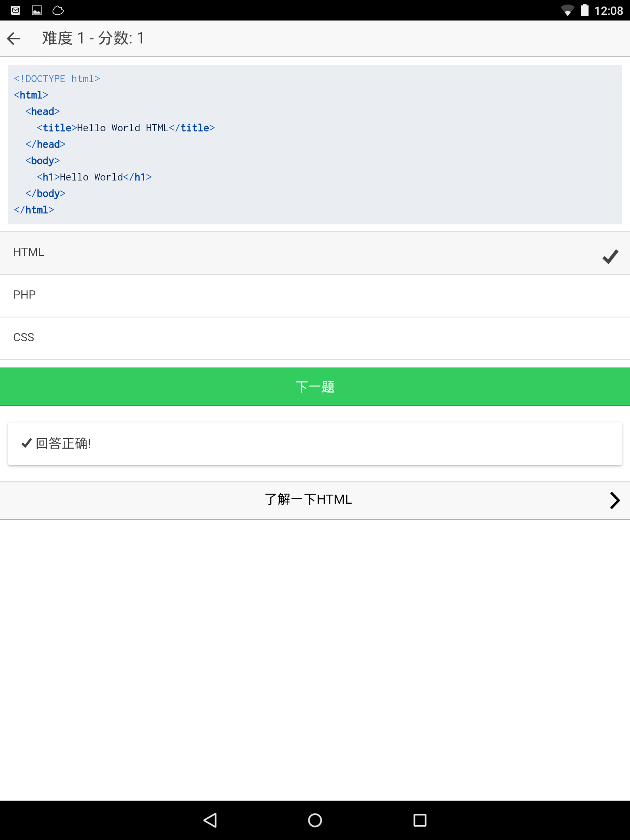Open the 了解一下HTML link
Image resolution: width=630 pixels, height=840 pixels.
[315, 501]
